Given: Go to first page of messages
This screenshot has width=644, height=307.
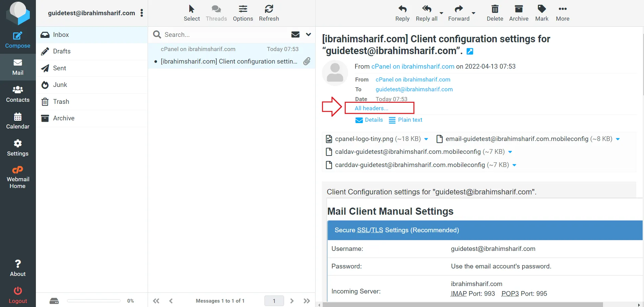Looking at the screenshot, I should (156, 301).
